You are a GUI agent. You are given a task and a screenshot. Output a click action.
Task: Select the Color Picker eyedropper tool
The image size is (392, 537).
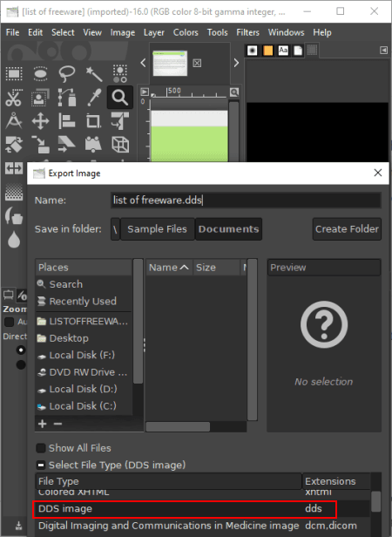click(x=93, y=98)
